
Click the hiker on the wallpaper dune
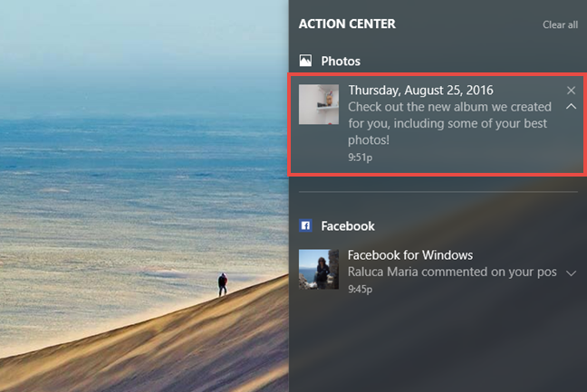(223, 284)
